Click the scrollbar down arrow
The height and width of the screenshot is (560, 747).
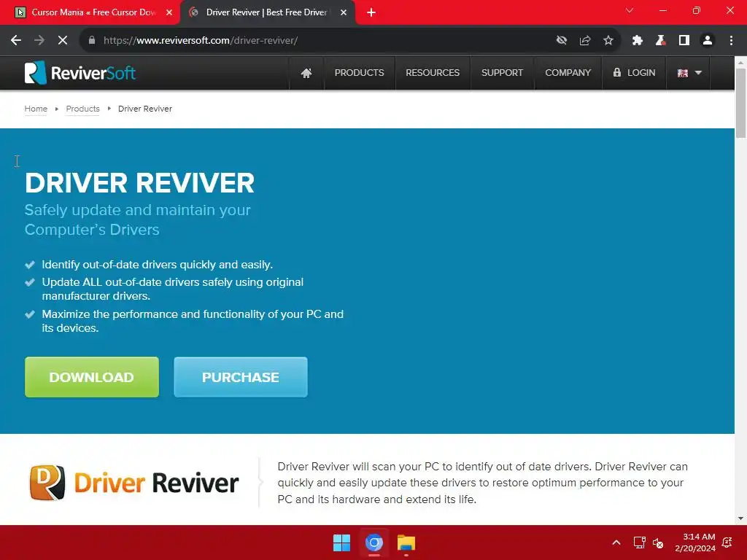[741, 518]
